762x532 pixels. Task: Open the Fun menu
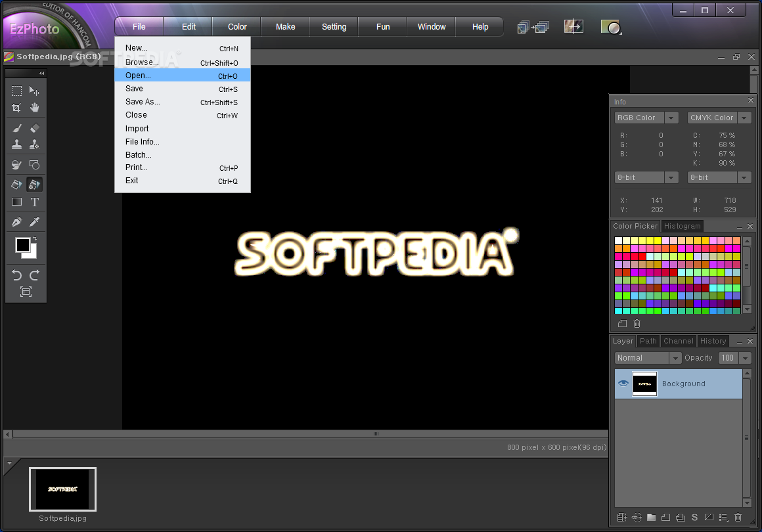pos(383,27)
